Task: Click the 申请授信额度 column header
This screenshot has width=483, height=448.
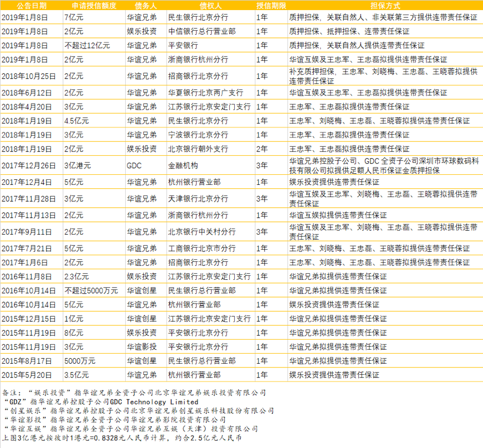Action: pos(94,6)
